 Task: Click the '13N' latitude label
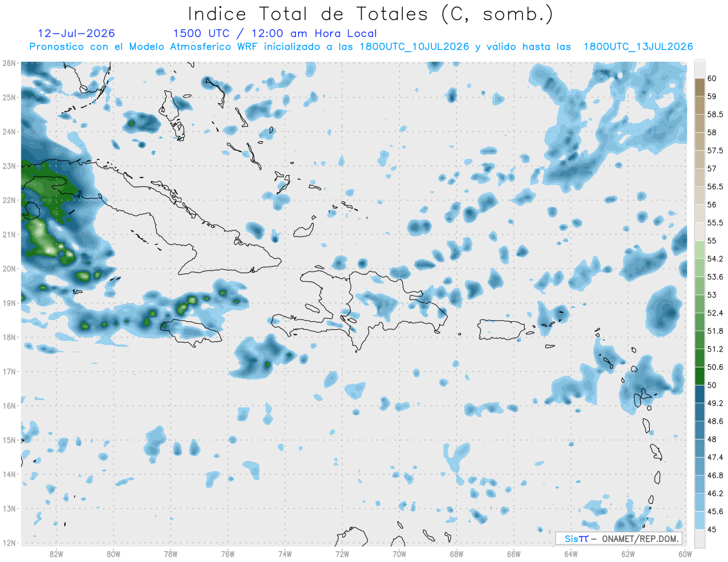coord(8,509)
